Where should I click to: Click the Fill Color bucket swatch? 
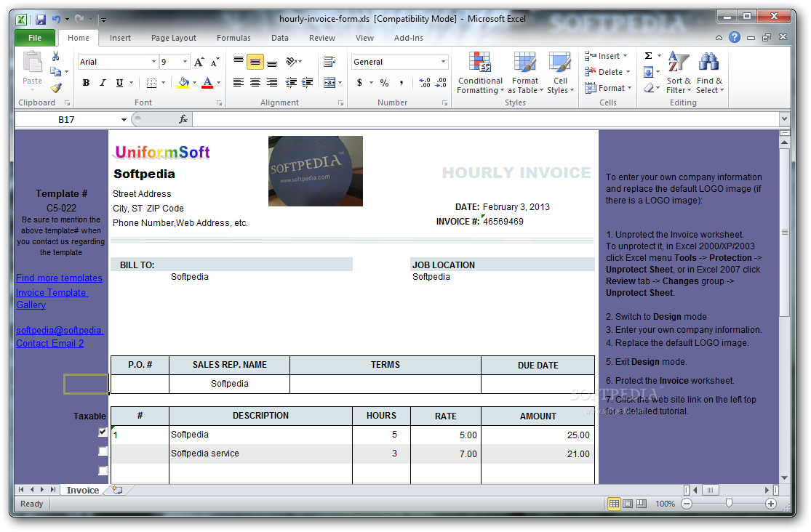[183, 83]
